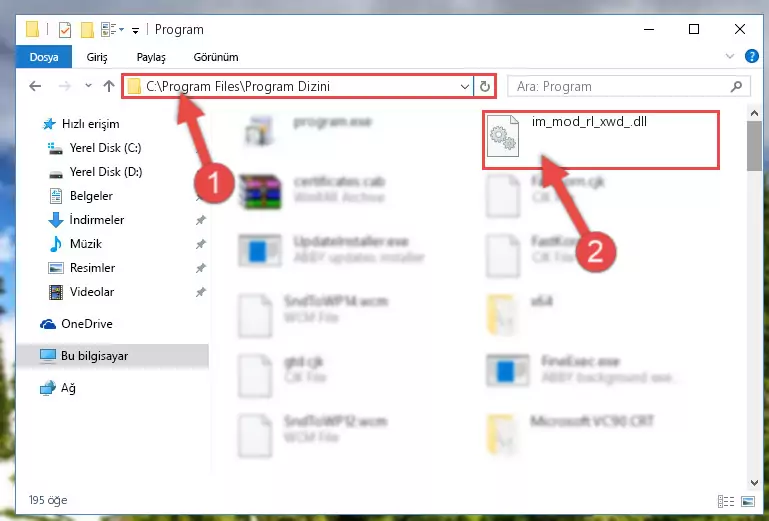The height and width of the screenshot is (521, 769).
Task: Select Yerel Disk (D:) in sidebar
Action: (105, 172)
